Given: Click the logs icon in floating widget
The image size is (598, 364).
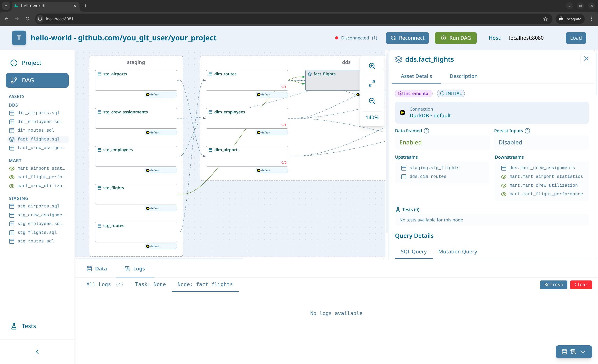Looking at the screenshot, I should [x=573, y=352].
